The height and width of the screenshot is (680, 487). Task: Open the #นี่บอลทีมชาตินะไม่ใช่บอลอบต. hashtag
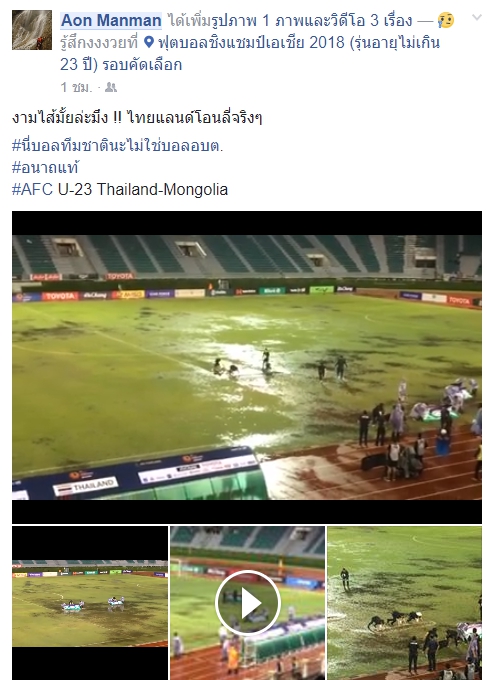(x=118, y=146)
